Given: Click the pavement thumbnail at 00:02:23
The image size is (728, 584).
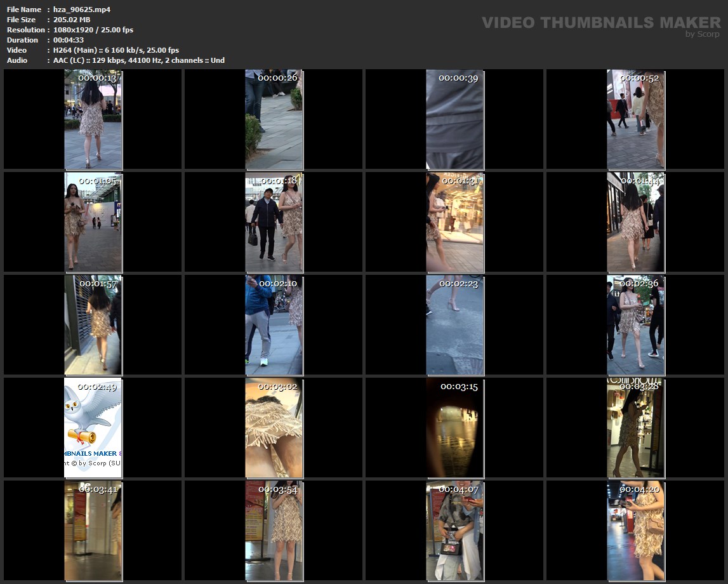Looking at the screenshot, I should tap(455, 325).
